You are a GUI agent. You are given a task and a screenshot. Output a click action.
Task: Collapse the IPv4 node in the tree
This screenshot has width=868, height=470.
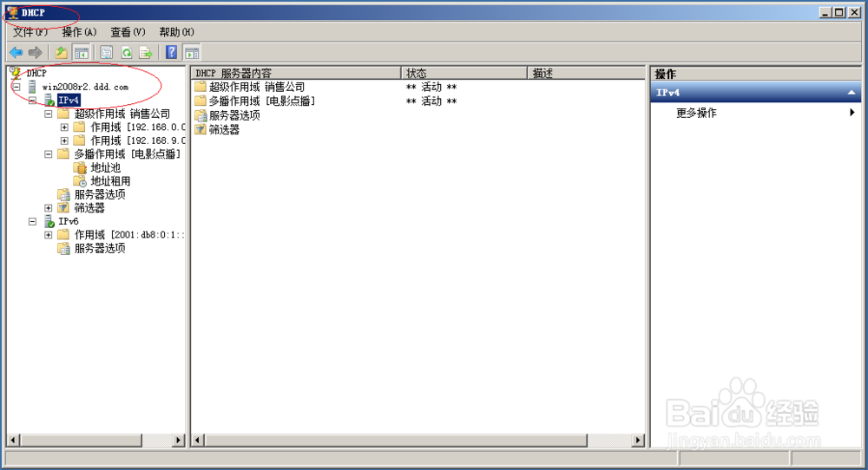pyautogui.click(x=33, y=100)
